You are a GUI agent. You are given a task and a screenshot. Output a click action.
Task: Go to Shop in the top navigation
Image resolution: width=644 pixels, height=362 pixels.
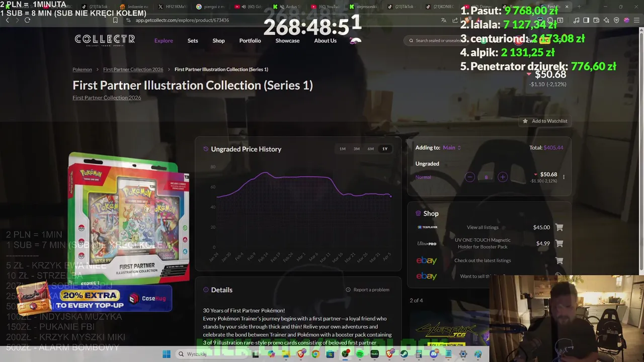coord(218,41)
